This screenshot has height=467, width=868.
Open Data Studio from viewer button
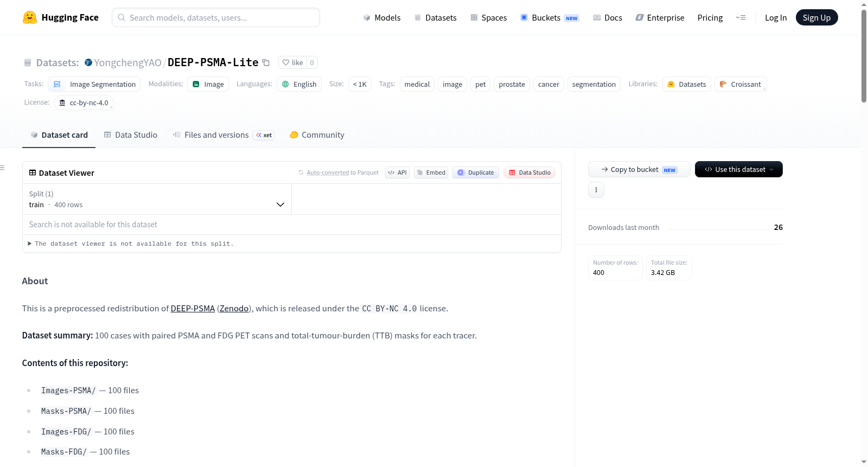point(529,172)
